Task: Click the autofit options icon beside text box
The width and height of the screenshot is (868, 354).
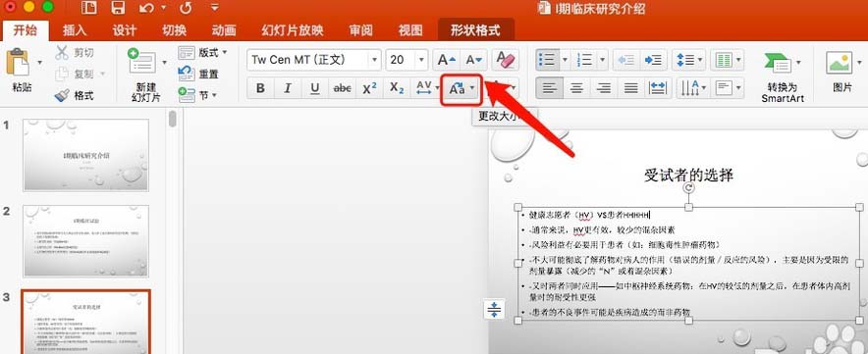Action: 494,309
